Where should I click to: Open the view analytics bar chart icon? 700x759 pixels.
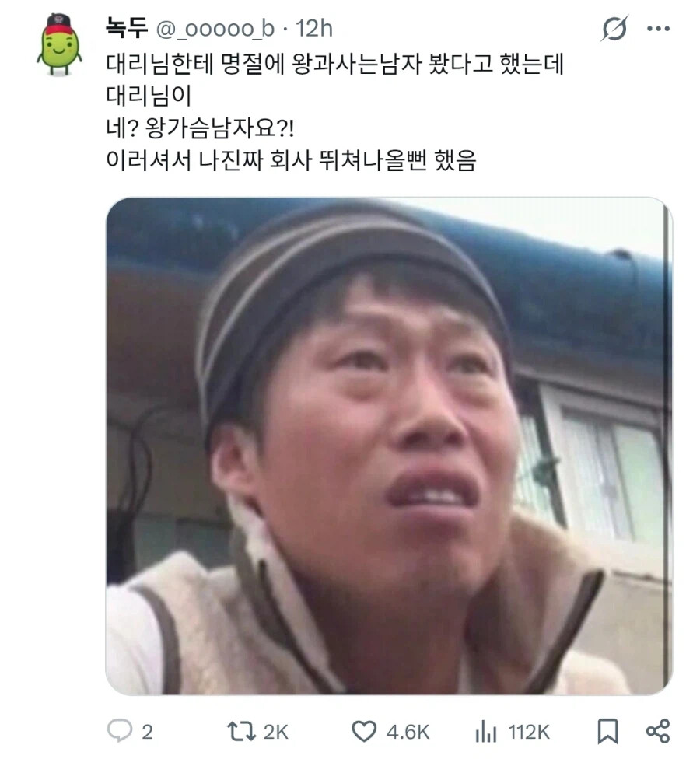[486, 732]
